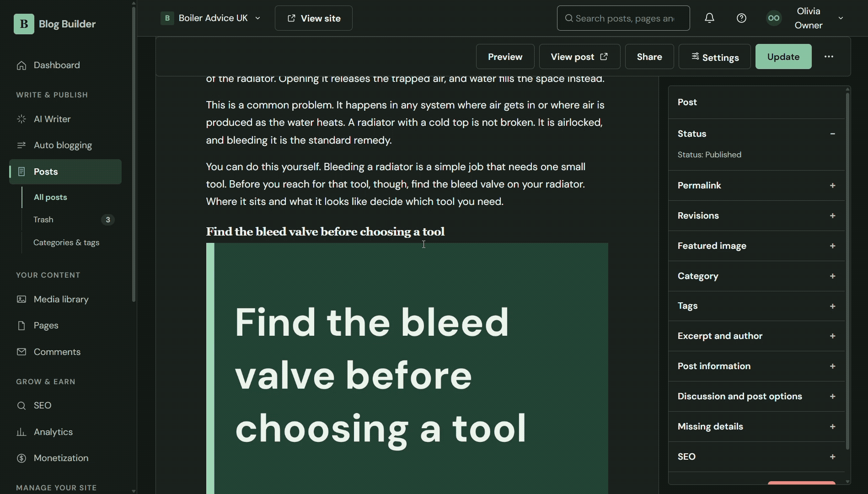Open the account menu chevron

pyautogui.click(x=841, y=18)
